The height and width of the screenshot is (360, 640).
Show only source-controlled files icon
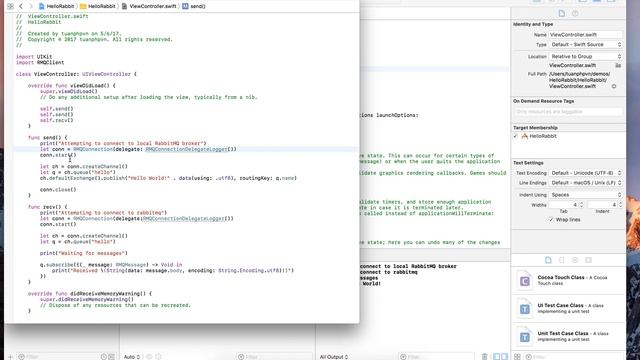pos(112,357)
